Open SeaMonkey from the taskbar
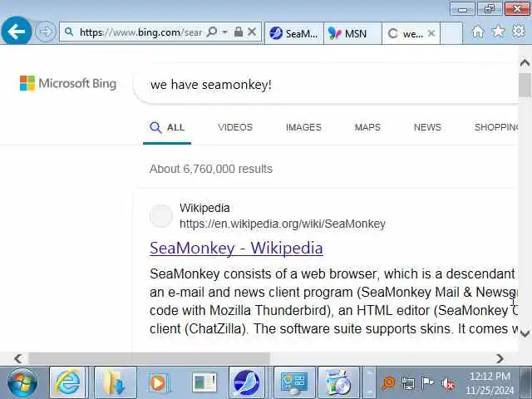The image size is (532, 399). coord(247,382)
